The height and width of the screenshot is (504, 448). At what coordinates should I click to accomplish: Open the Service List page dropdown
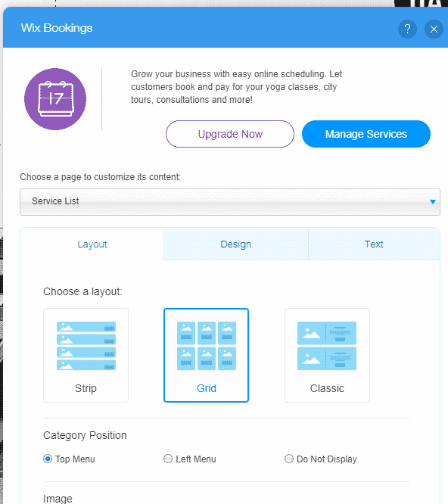[230, 202]
